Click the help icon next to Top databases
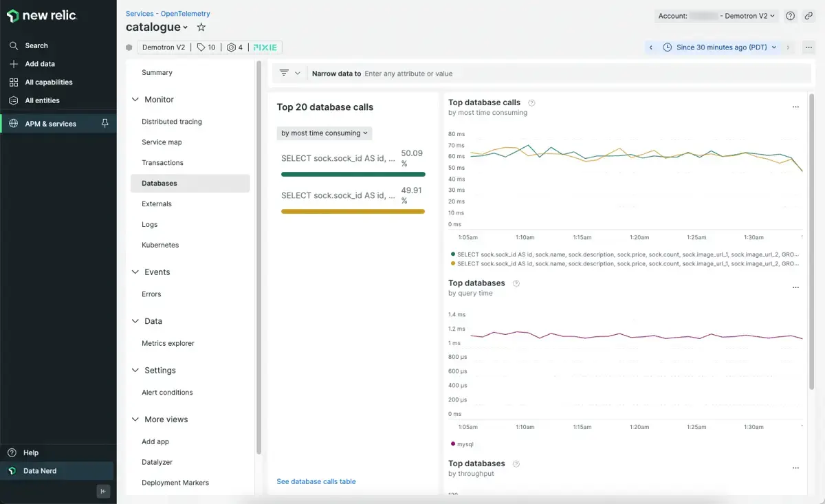The width and height of the screenshot is (825, 504). pos(516,283)
